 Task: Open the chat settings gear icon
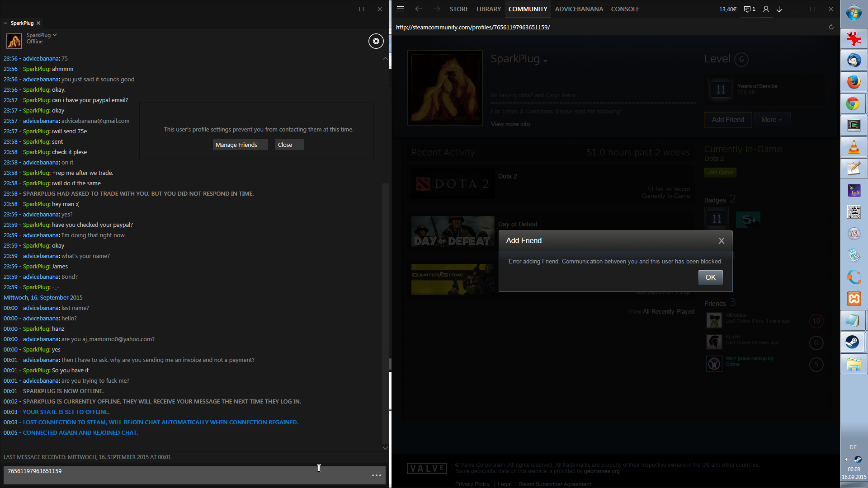click(x=376, y=41)
